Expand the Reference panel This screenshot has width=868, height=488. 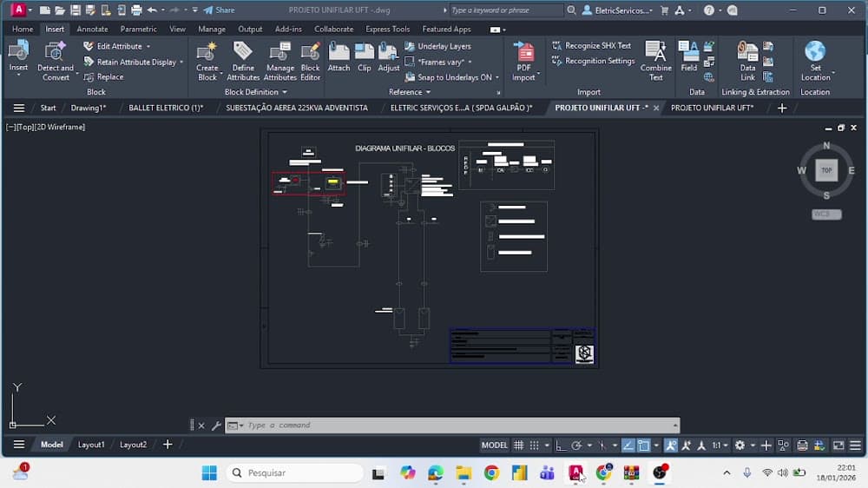coord(410,92)
